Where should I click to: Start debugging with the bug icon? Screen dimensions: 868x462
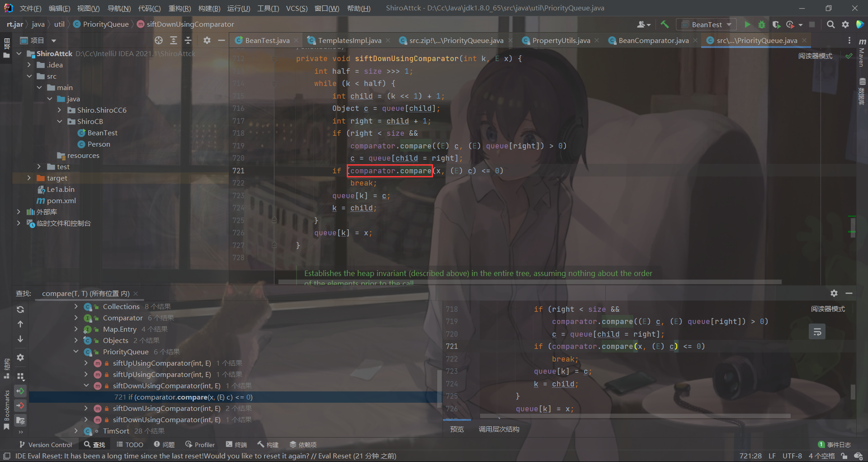point(762,24)
